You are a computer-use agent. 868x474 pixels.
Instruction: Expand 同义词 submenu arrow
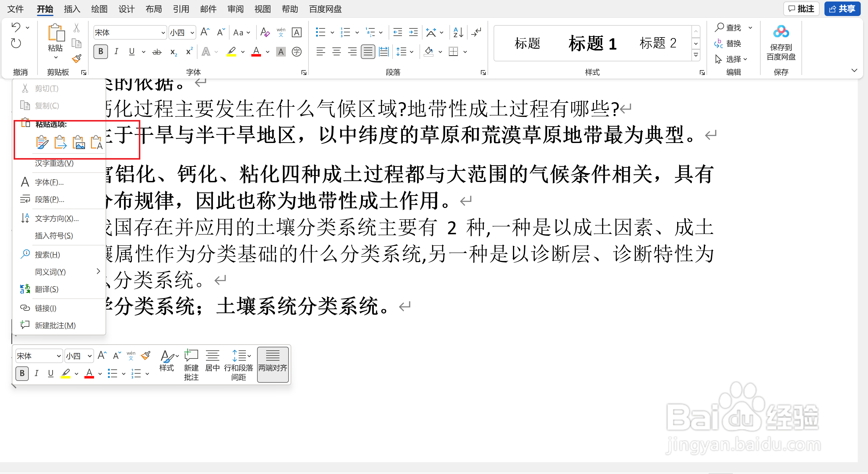98,271
